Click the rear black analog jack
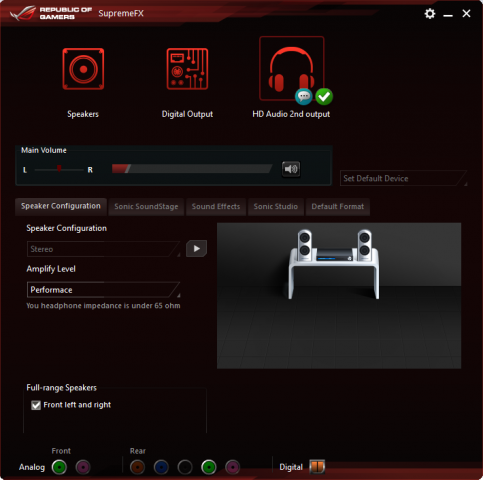 tap(185, 467)
